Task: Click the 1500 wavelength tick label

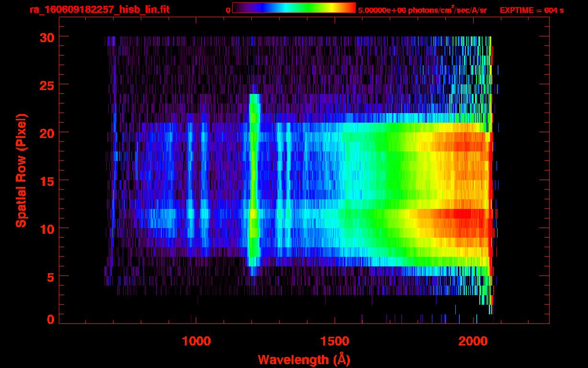Action: (x=335, y=341)
